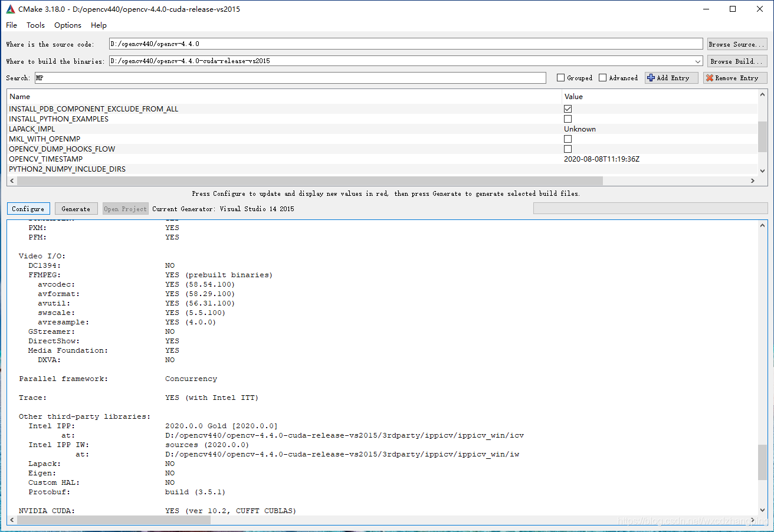Click the avcodec version line
Screen dimensions: 774x532
coord(136,284)
